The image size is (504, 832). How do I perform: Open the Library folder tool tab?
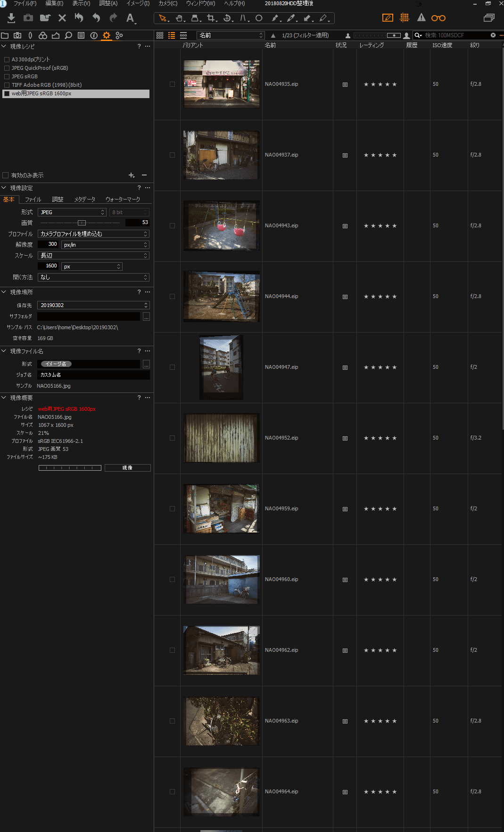coord(5,35)
